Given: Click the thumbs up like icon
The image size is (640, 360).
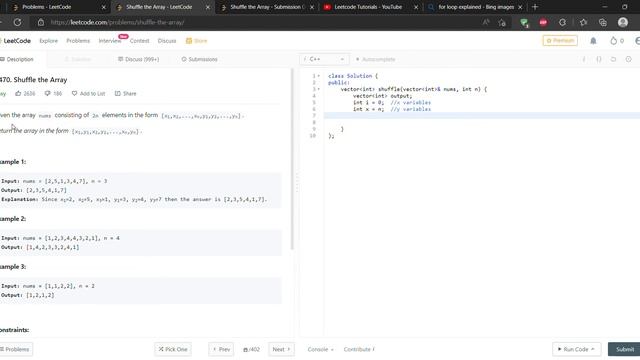Looking at the screenshot, I should pyautogui.click(x=18, y=93).
